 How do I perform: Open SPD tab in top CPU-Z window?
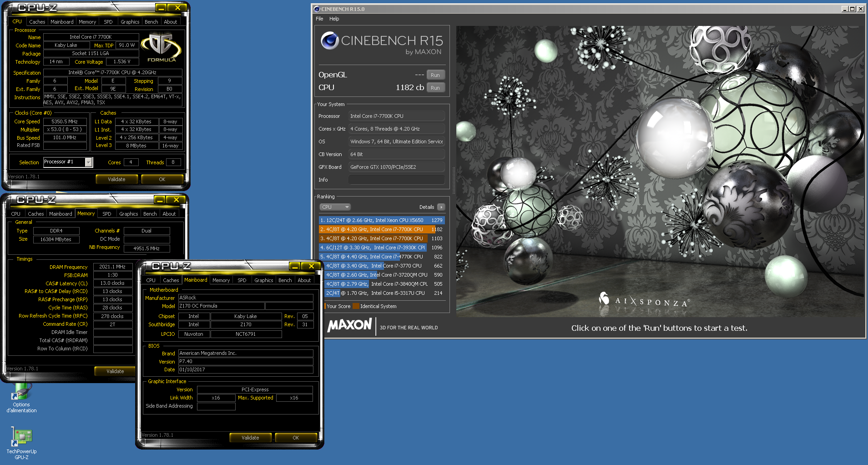[x=108, y=22]
